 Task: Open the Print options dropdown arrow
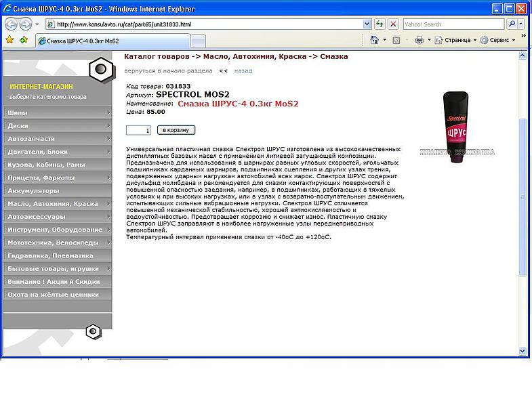[429, 40]
